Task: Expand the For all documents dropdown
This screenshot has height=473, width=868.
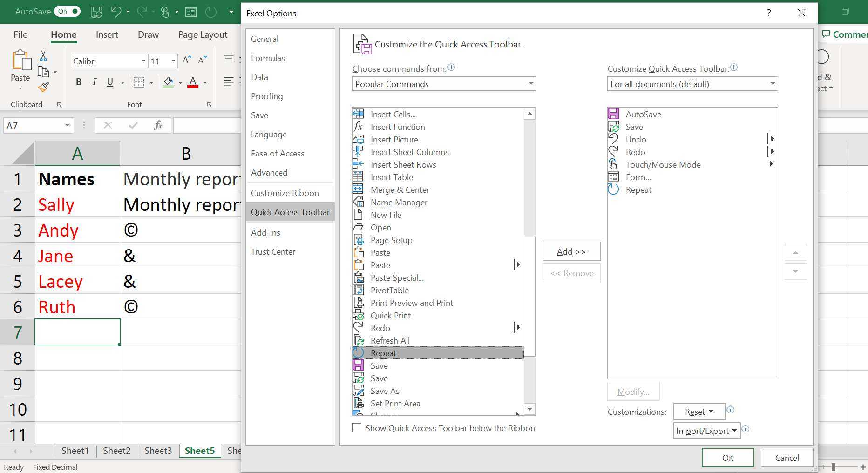Action: pos(692,84)
